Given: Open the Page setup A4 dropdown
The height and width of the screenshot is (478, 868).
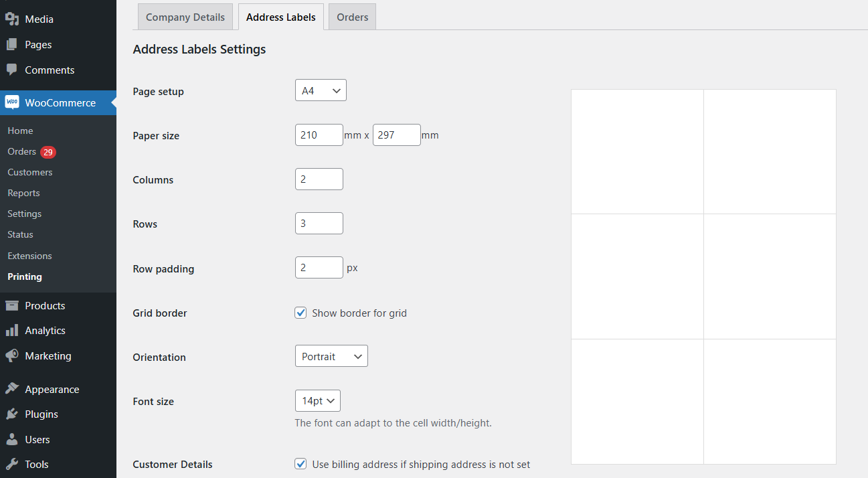Looking at the screenshot, I should click(x=321, y=90).
